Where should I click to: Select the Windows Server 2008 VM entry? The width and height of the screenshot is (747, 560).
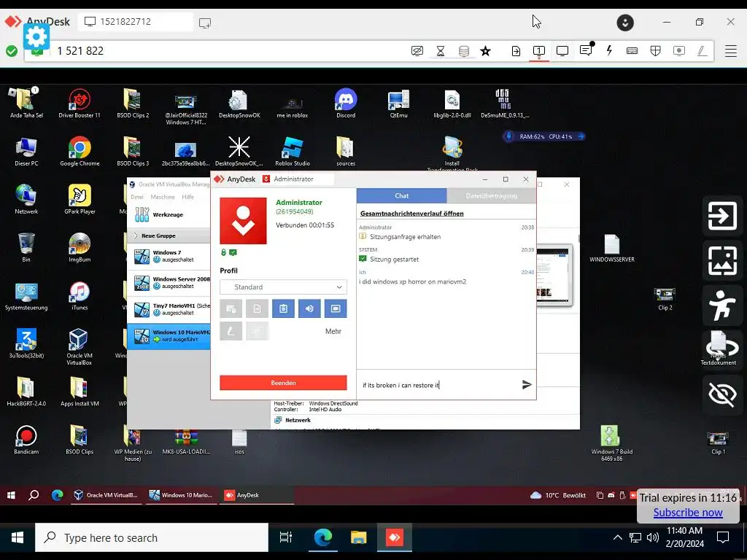169,283
